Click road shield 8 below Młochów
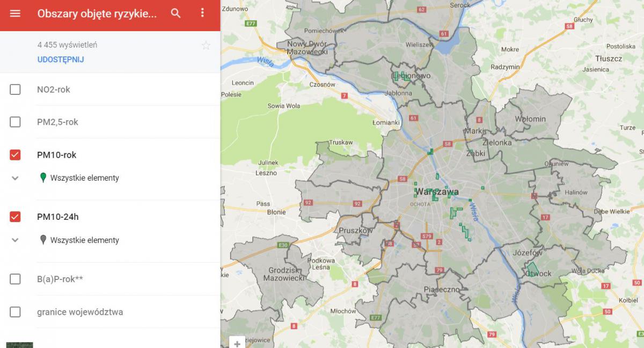Screen dimensions: 644x348 294,325
